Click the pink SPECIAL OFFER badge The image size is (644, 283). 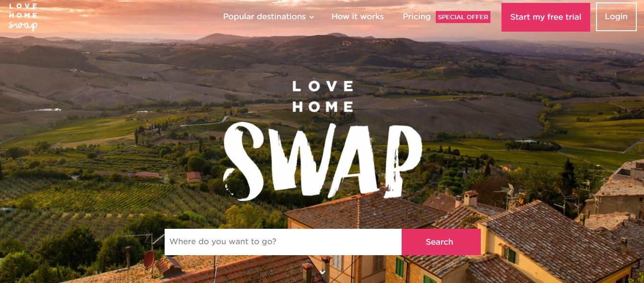tap(463, 17)
